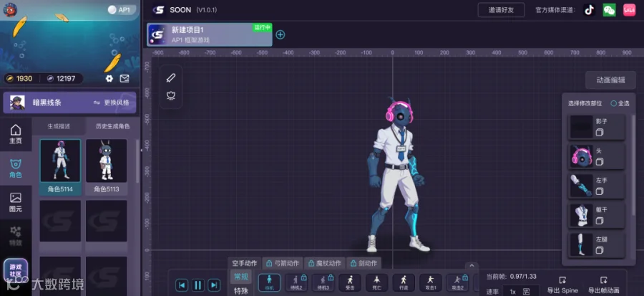The image size is (644, 296).
Task: Open the 新建项目1 project tab
Action: (210, 34)
